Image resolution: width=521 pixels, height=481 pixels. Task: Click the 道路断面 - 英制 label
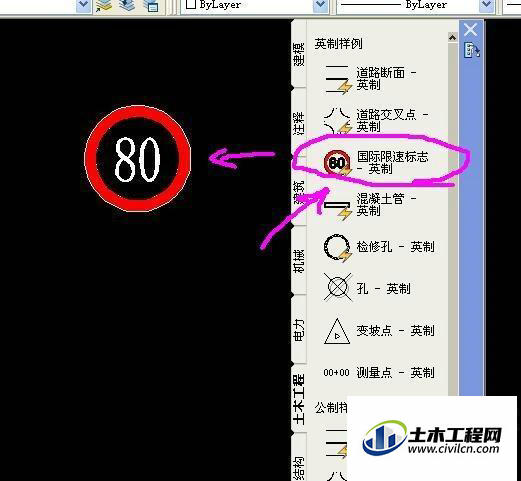387,79
